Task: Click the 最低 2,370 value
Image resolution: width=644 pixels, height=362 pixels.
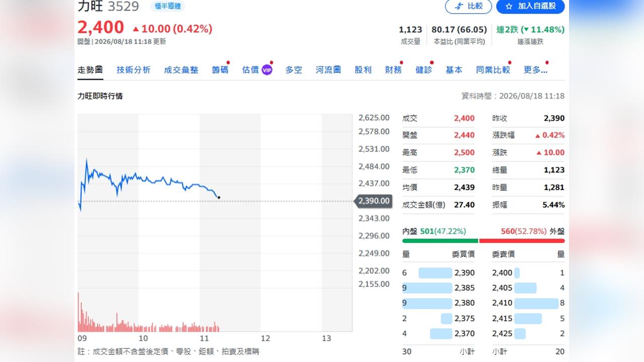Action: (464, 170)
